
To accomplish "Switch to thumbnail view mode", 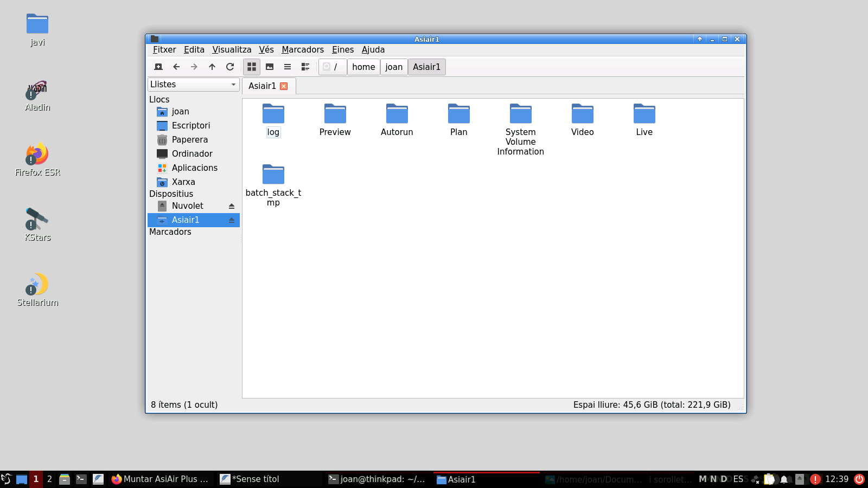I will (x=270, y=67).
